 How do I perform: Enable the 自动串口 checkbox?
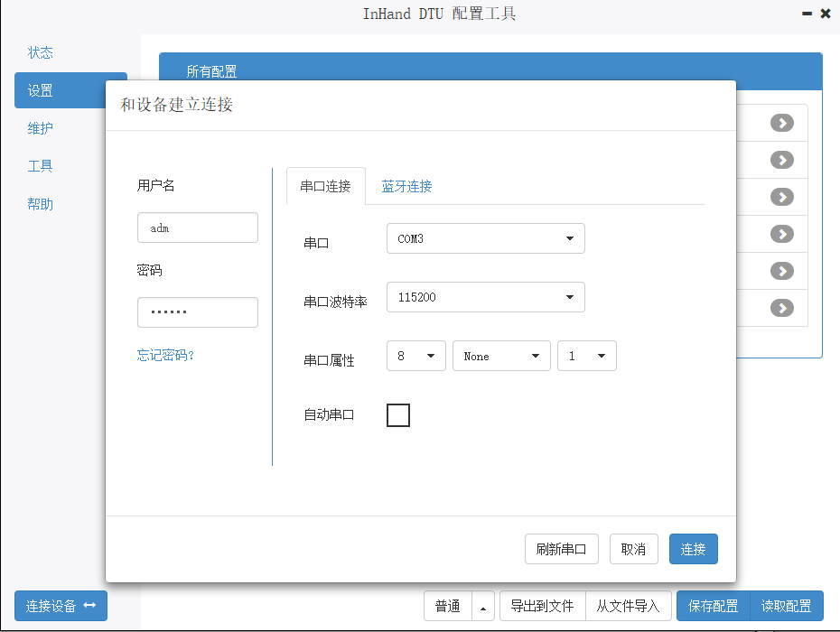[397, 415]
